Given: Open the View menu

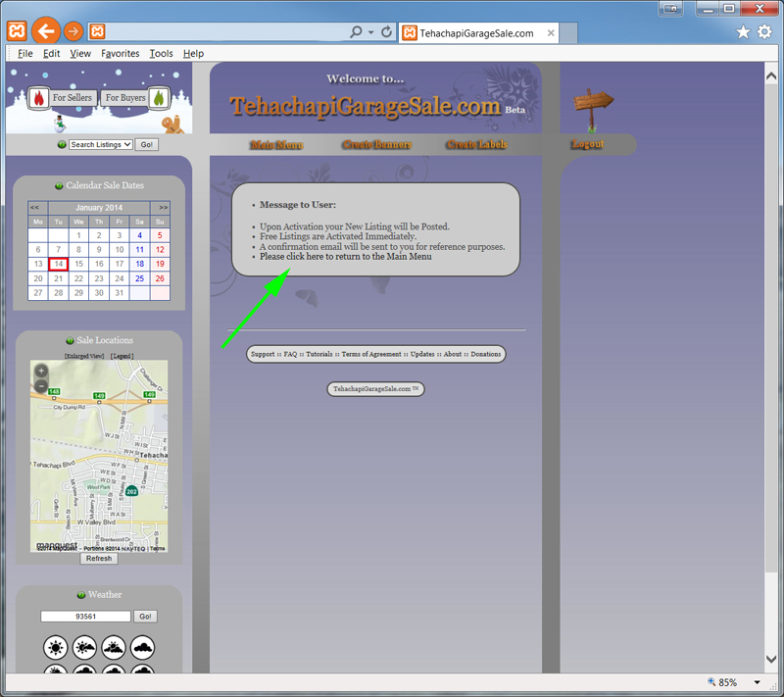Looking at the screenshot, I should 80,54.
